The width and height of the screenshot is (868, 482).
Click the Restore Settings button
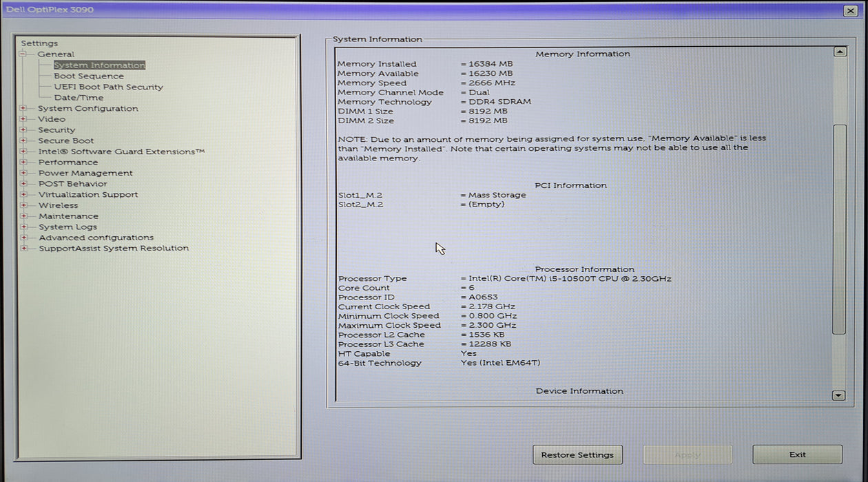[x=577, y=454]
